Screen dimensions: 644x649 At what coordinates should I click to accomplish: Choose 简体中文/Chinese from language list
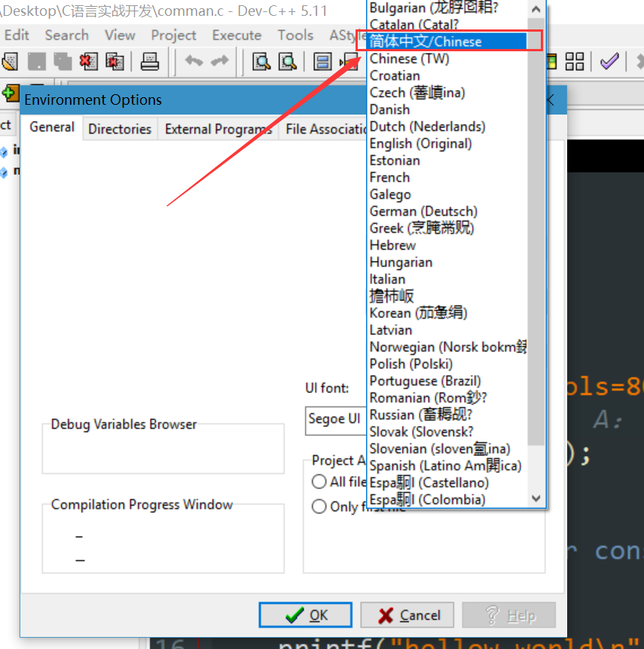click(x=447, y=41)
